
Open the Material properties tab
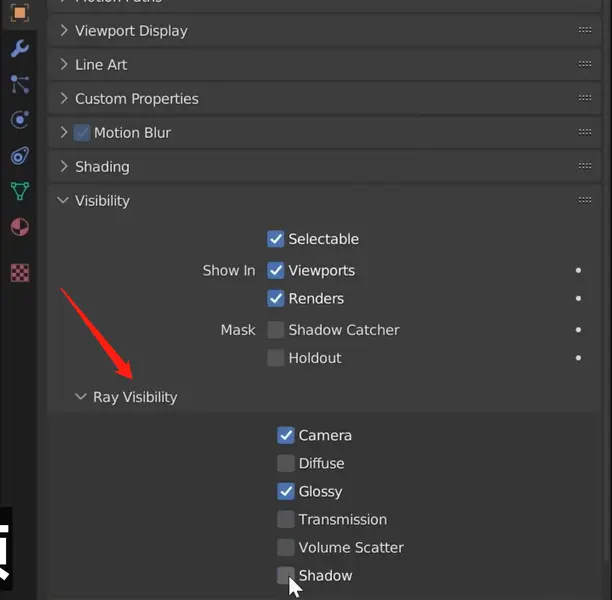20,227
